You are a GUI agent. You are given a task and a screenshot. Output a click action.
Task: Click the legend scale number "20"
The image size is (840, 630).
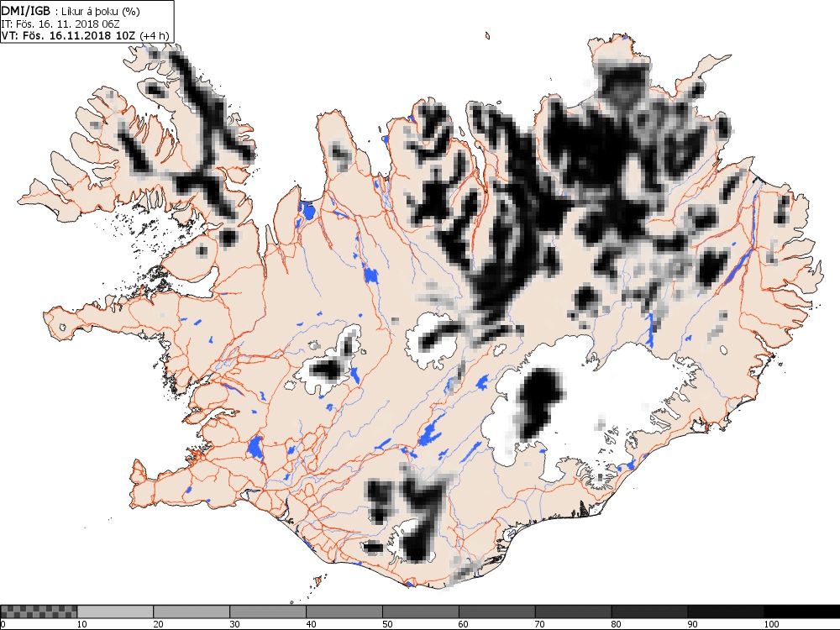click(159, 624)
